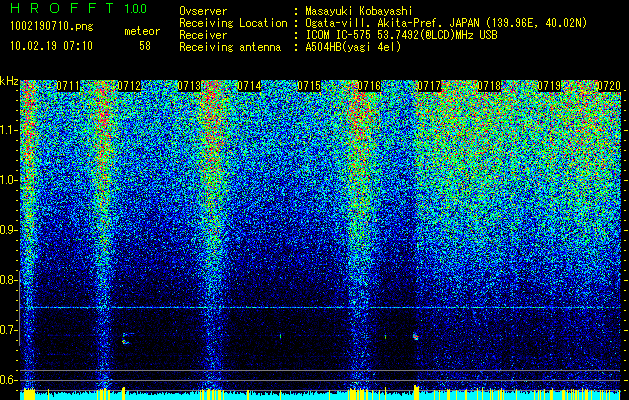
Task: Click the meteor count 58
Action: [145, 46]
